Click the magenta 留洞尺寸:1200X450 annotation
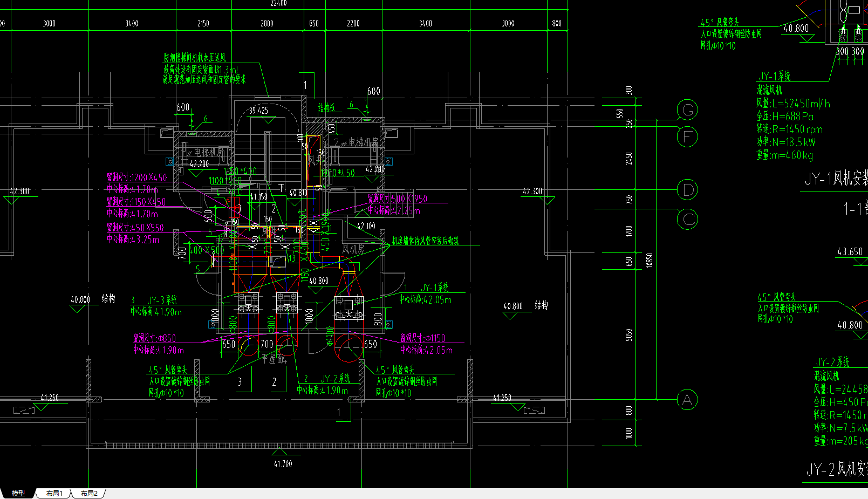This screenshot has width=868, height=499. (x=137, y=177)
